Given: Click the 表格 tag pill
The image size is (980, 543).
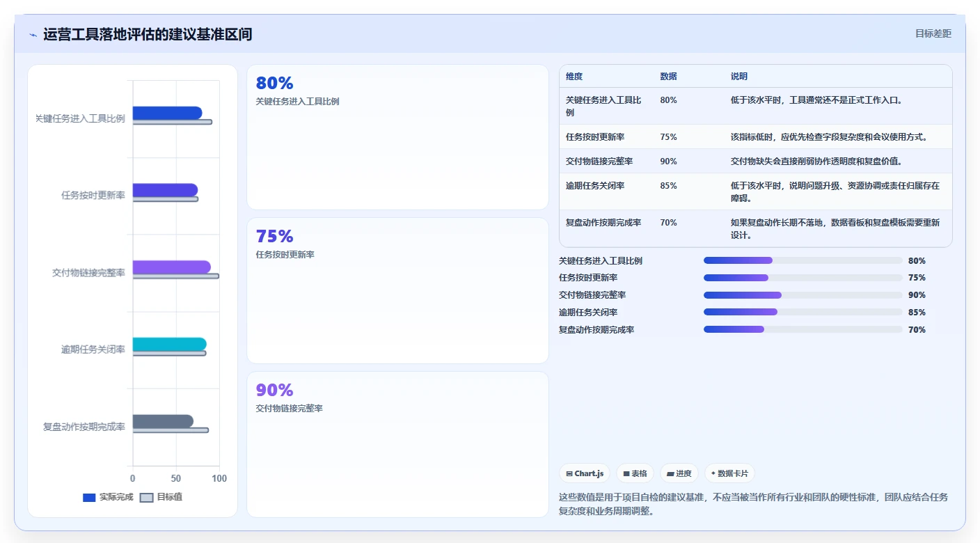Looking at the screenshot, I should pyautogui.click(x=635, y=473).
